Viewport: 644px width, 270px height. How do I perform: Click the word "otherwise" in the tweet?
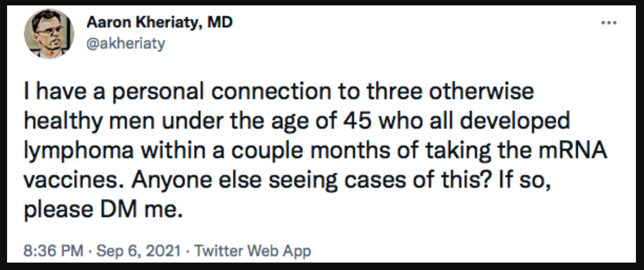[x=481, y=91]
